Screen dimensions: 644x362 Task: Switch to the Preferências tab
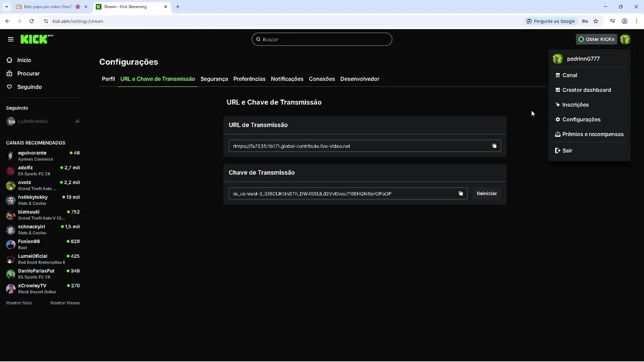(x=249, y=79)
